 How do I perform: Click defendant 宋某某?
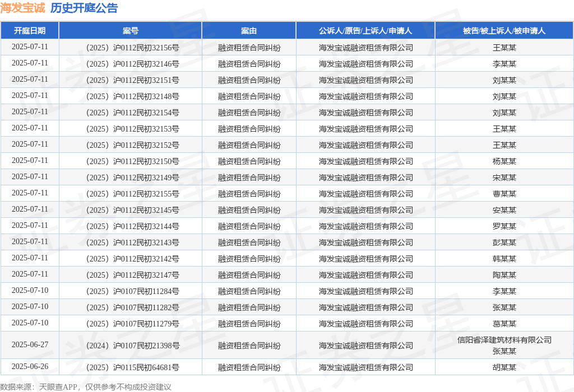click(x=504, y=178)
